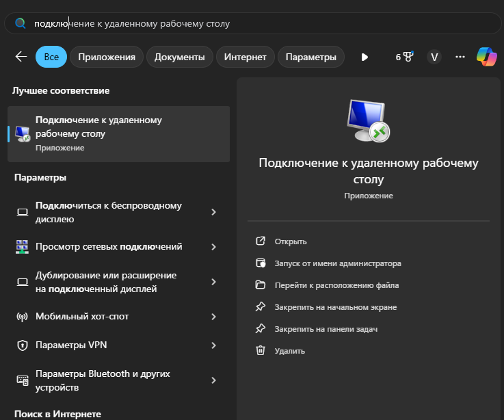Screen dimensions: 504x420
Task: Click into the search text field
Action: click(x=252, y=23)
